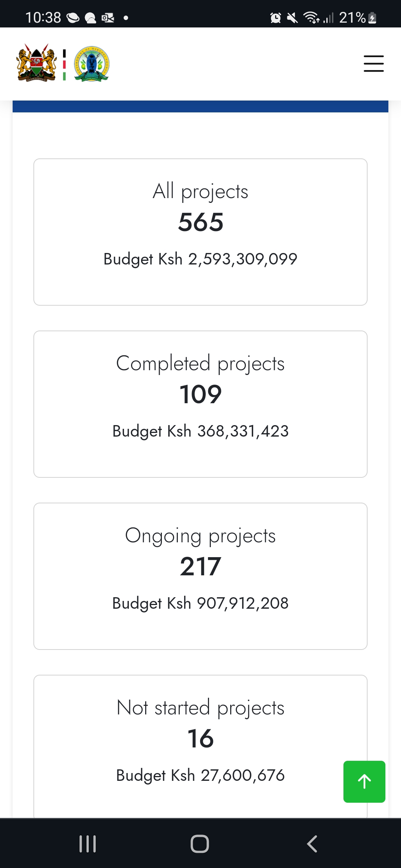401x868 pixels.
Task: Tap the Kenya coat of arms logo
Action: [x=36, y=63]
